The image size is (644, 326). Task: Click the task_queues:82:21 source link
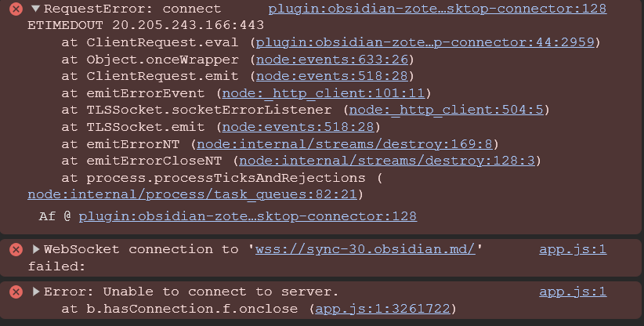click(192, 194)
